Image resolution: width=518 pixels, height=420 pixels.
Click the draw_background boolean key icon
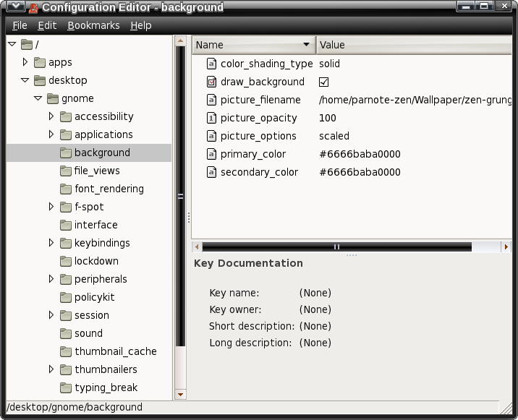pyautogui.click(x=211, y=82)
